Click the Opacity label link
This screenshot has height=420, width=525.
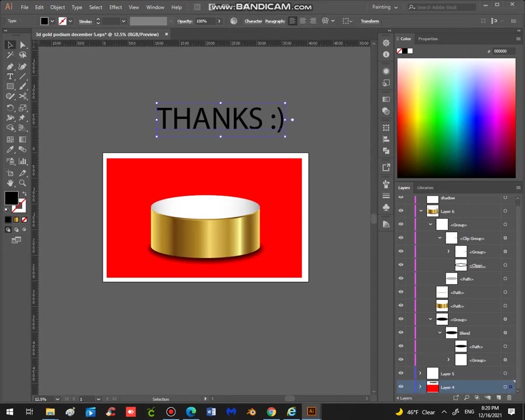(x=185, y=21)
